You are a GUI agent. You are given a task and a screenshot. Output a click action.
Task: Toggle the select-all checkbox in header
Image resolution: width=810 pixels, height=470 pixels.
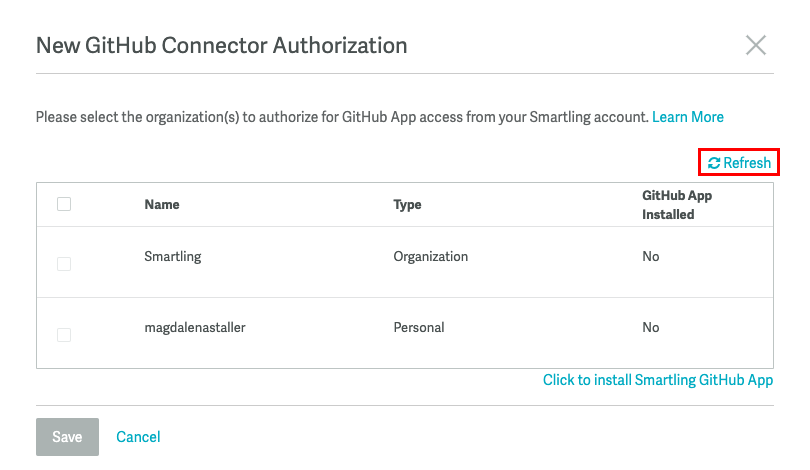(64, 204)
